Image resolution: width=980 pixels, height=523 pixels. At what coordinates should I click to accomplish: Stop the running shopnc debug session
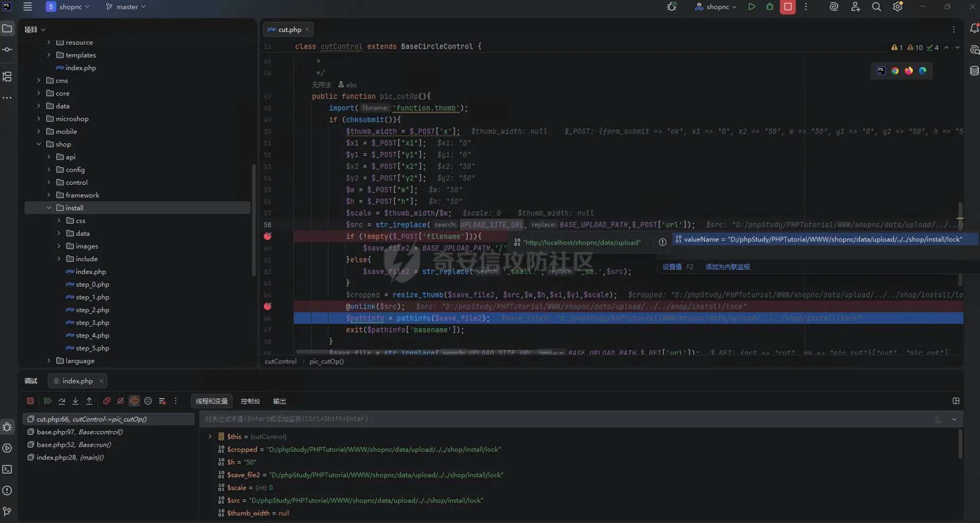(787, 7)
